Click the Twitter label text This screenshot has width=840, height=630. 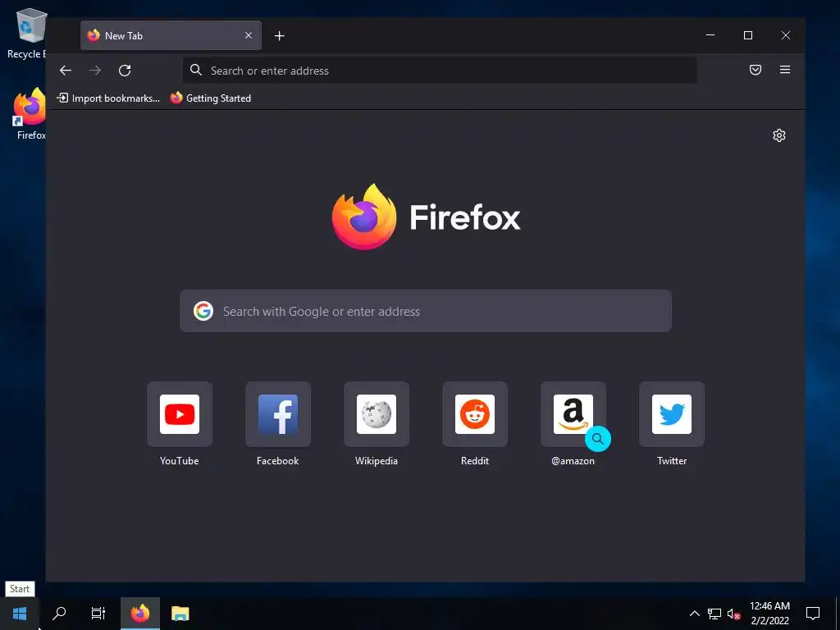pos(672,461)
